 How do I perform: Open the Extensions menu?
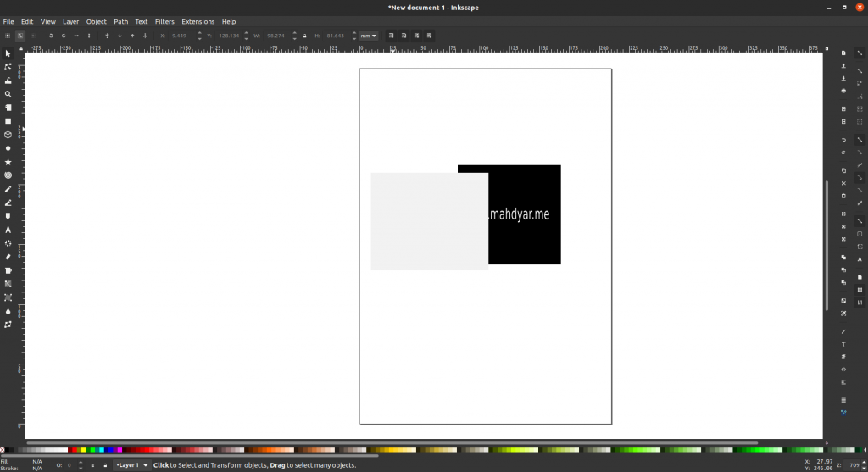(198, 21)
